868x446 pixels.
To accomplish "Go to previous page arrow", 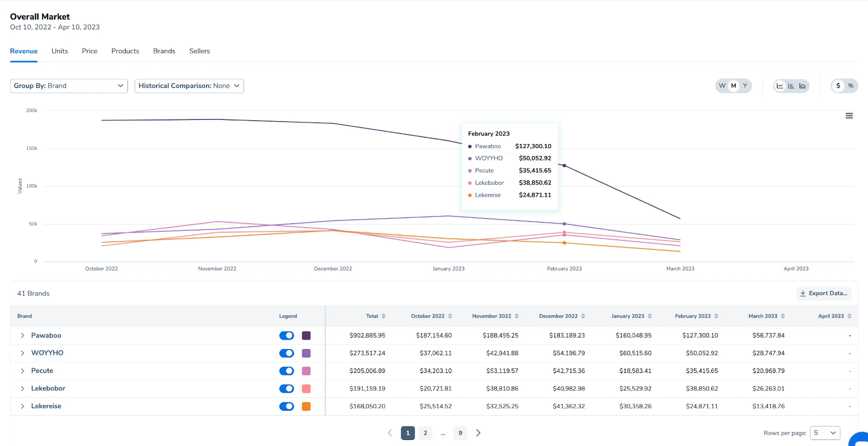I will tap(390, 433).
